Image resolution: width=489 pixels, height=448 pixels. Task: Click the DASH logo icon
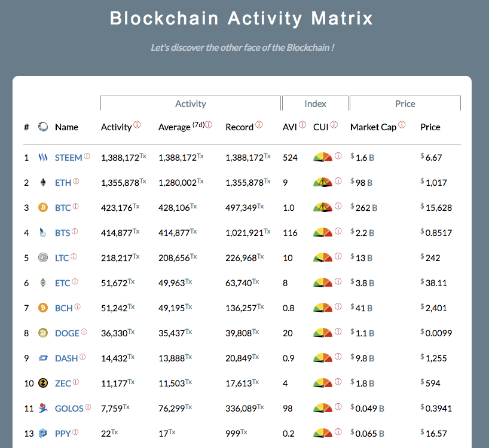[43, 358]
